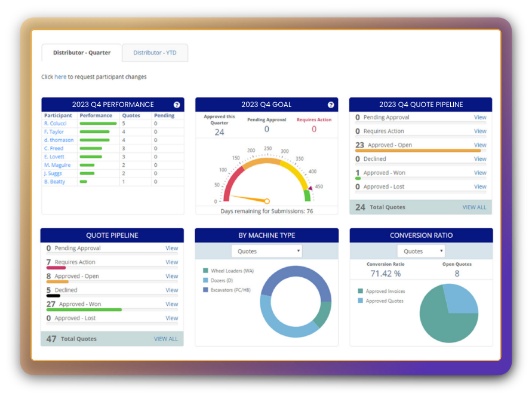This screenshot has height=398, width=532.
Task: Click the Approved Quotes legend icon
Action: click(361, 301)
